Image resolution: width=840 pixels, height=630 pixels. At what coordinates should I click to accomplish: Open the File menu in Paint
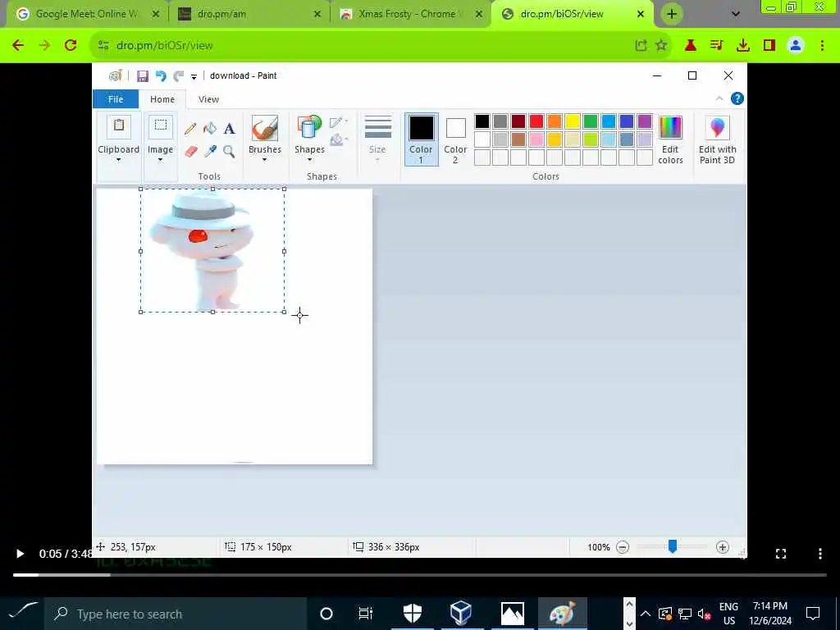click(x=116, y=99)
